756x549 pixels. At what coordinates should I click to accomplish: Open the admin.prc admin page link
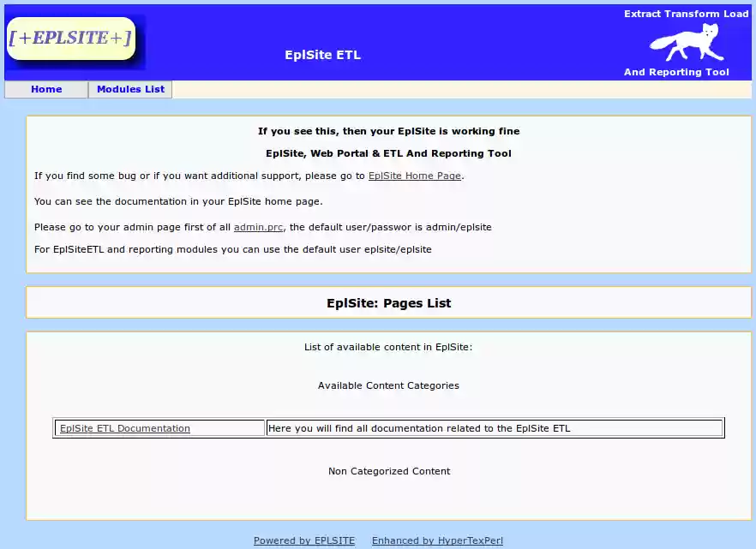pyautogui.click(x=259, y=227)
